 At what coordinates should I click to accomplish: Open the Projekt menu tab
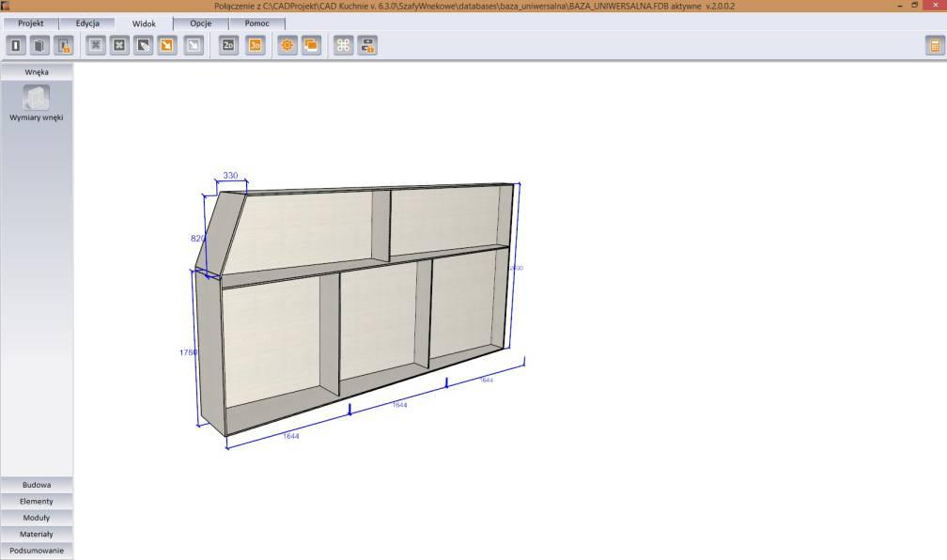pos(31,23)
